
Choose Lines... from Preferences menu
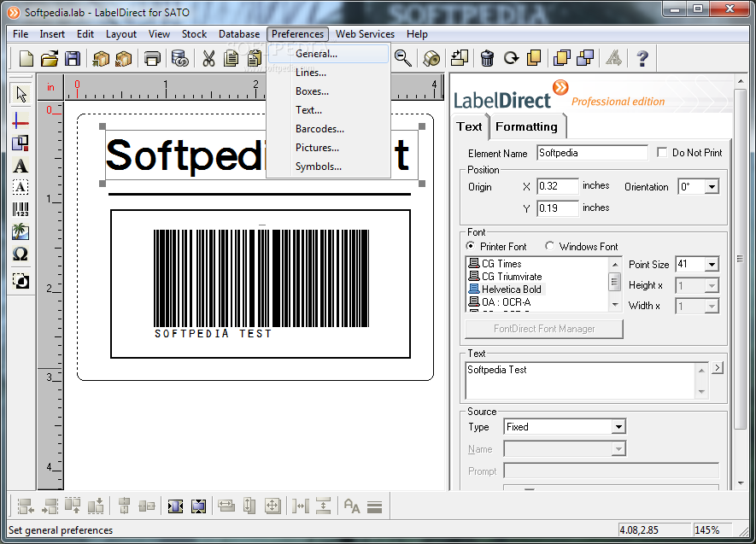pos(328,73)
